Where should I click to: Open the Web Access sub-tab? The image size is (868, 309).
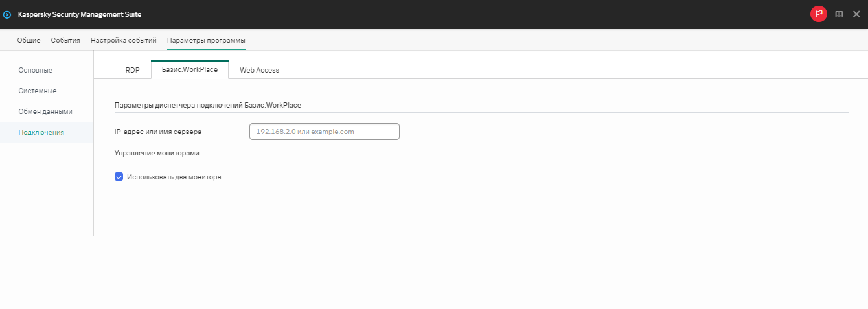pos(259,70)
